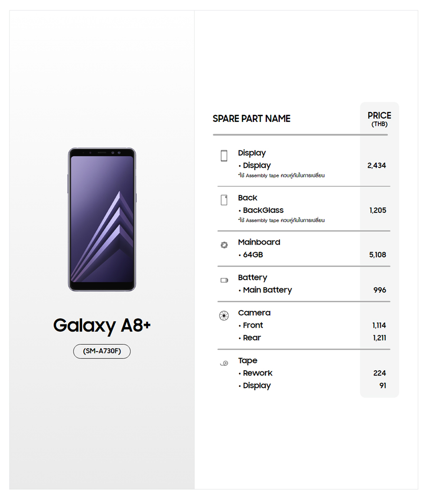This screenshot has height=504, width=427.
Task: Select the Rear camera item
Action: coord(252,338)
